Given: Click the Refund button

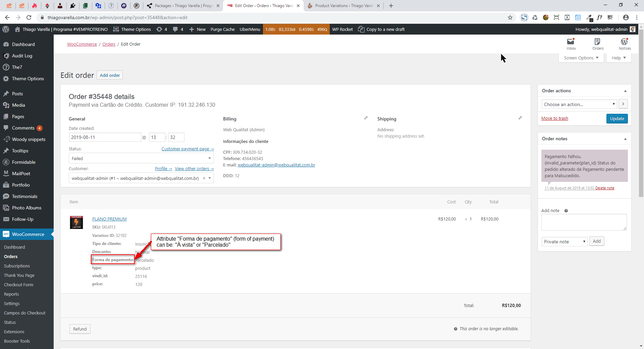Looking at the screenshot, I should click(x=80, y=329).
